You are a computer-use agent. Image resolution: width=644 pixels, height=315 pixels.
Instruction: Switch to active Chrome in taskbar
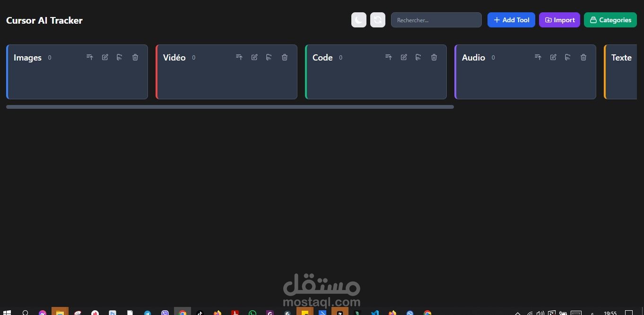coord(183,312)
